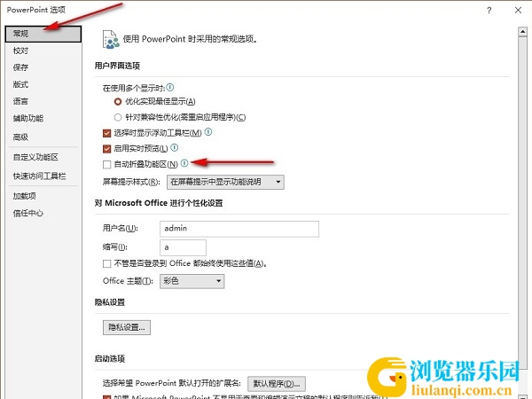Open the Office 主题 dropdown showing 彩色

(192, 281)
